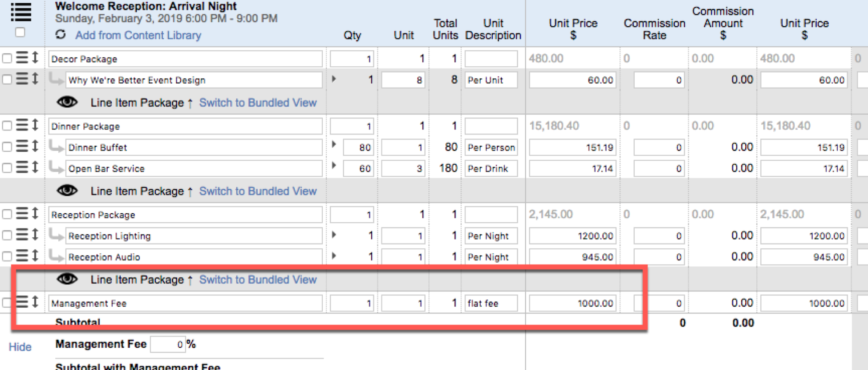Image resolution: width=868 pixels, height=370 pixels.
Task: Click Open Bar Service Unit field showing 3
Action: [403, 169]
